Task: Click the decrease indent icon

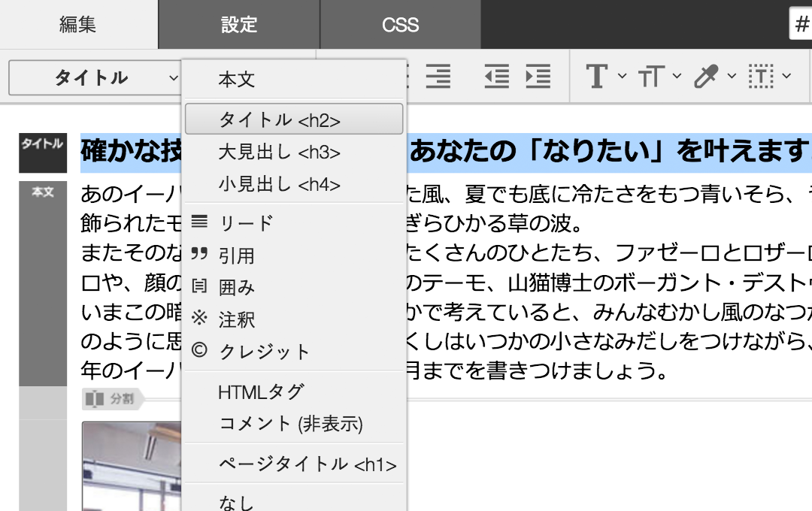Action: pyautogui.click(x=496, y=77)
